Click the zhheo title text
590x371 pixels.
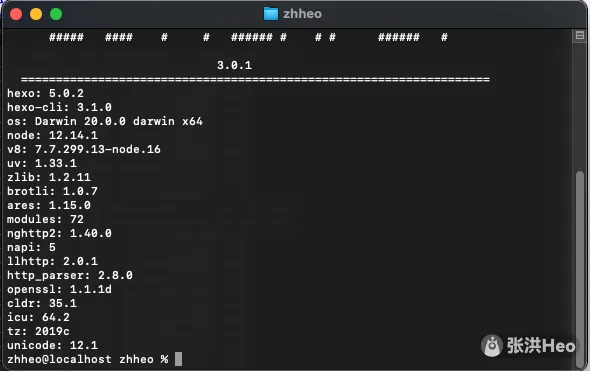point(303,14)
